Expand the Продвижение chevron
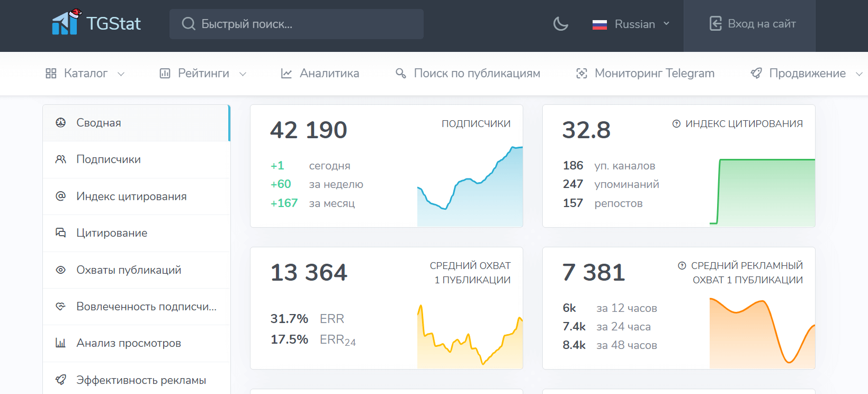868x394 pixels. pos(859,74)
